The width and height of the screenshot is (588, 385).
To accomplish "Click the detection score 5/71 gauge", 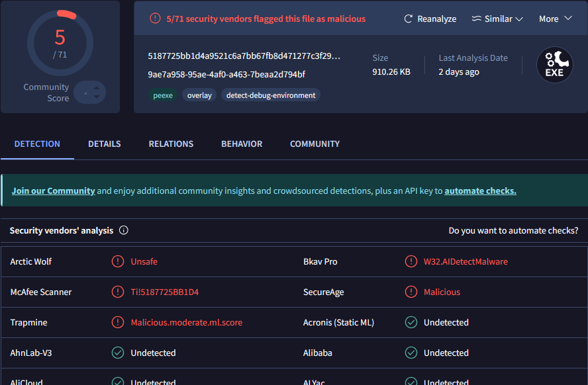I will pyautogui.click(x=60, y=43).
